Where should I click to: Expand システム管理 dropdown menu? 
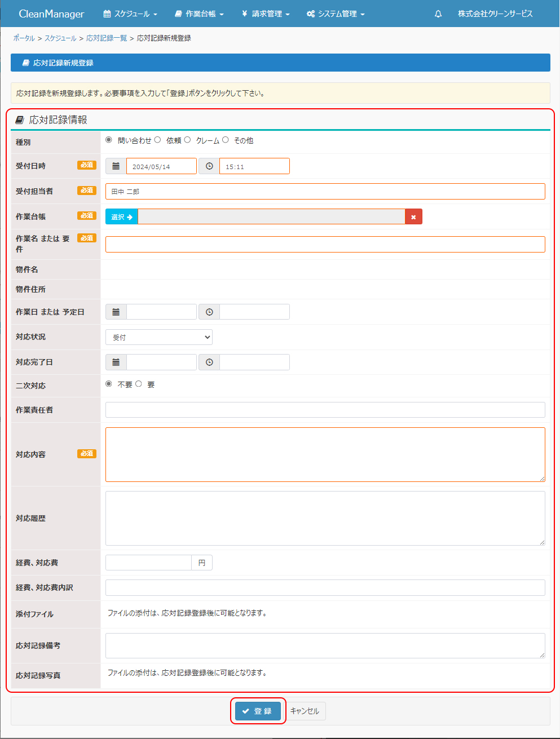click(336, 14)
